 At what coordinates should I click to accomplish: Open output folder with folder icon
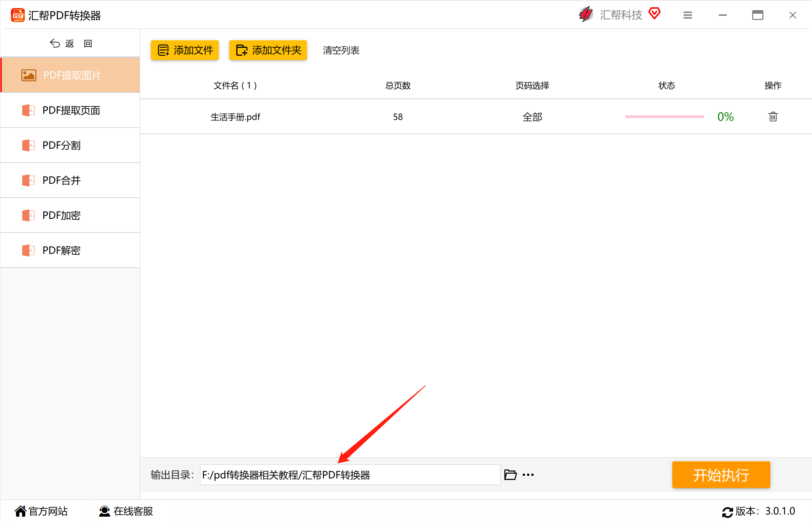(x=510, y=475)
